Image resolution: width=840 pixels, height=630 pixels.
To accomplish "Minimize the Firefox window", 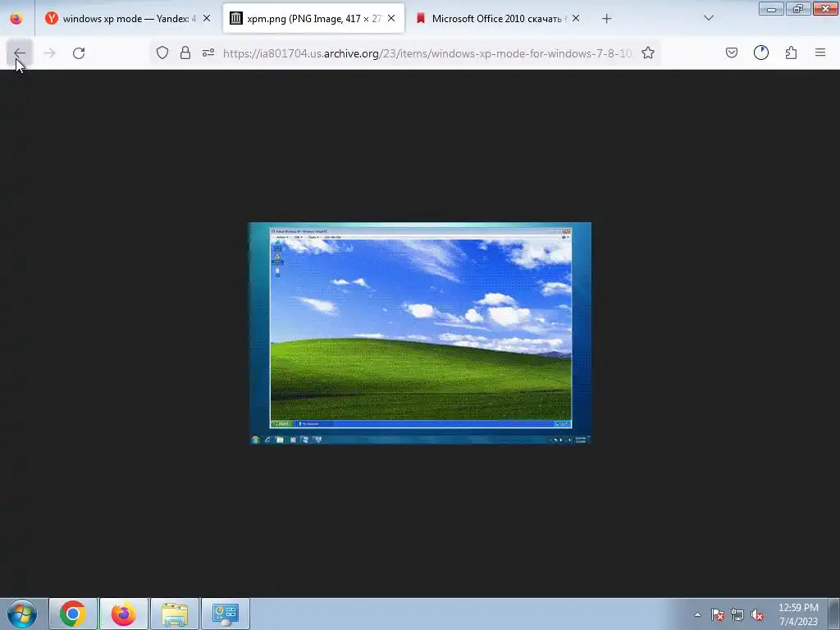I will click(771, 8).
